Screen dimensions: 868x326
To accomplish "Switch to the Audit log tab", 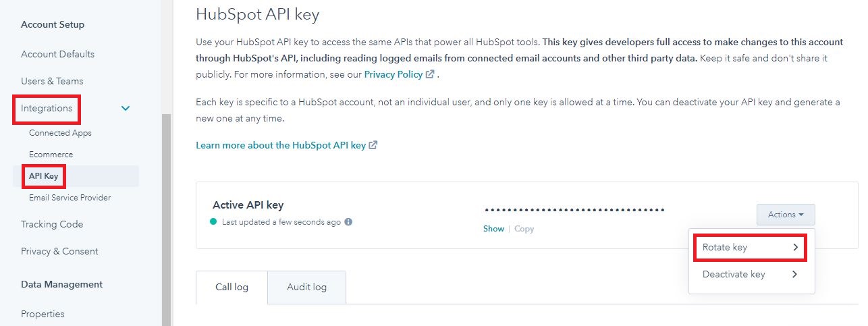I will [x=307, y=288].
